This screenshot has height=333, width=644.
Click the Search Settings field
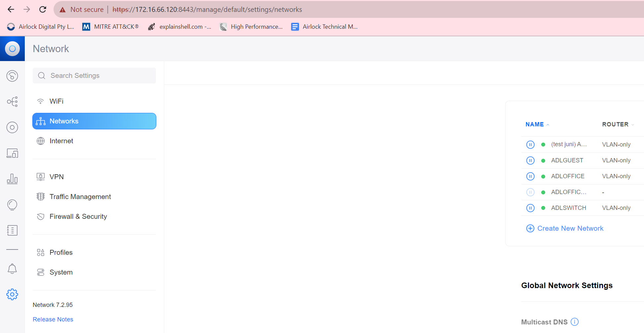[94, 76]
